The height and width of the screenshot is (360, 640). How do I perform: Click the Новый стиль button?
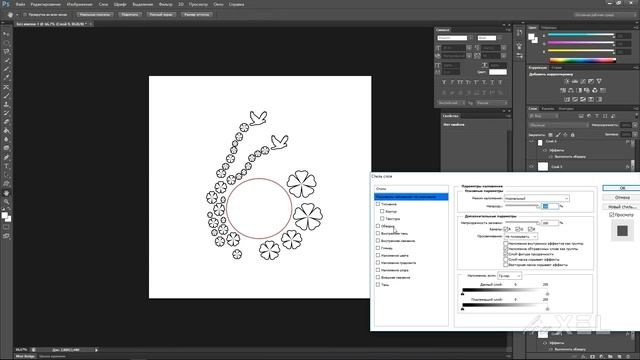coord(622,207)
